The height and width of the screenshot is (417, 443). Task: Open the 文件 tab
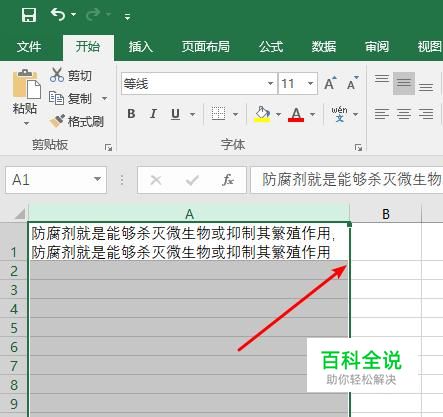29,47
